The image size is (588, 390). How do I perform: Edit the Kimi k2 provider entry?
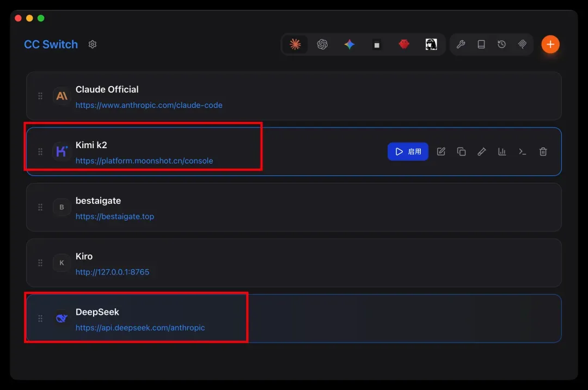(x=441, y=151)
